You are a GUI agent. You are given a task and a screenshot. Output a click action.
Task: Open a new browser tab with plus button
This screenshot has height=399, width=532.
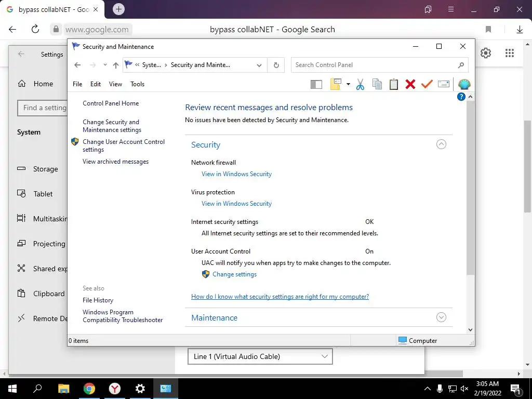(118, 9)
